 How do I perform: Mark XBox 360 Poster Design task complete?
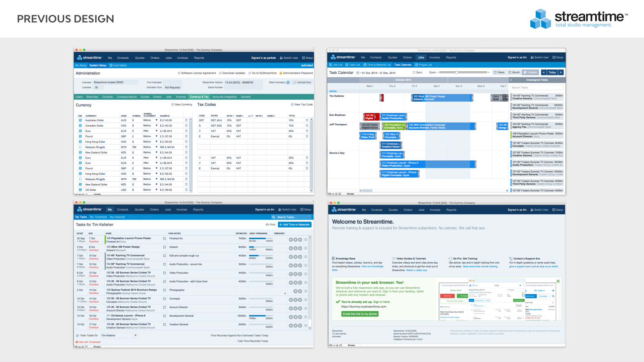[300, 248]
